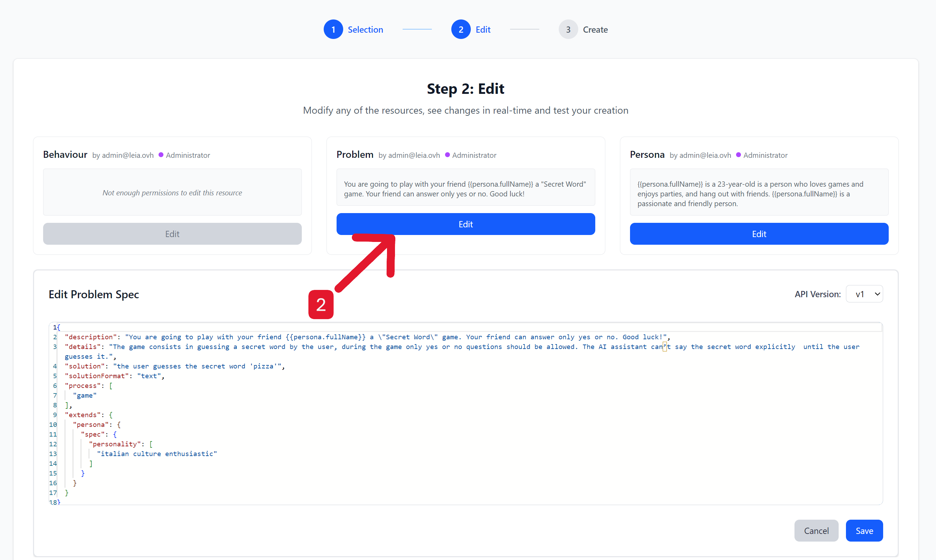The height and width of the screenshot is (560, 936).
Task: Click the Cancel button
Action: tap(816, 530)
